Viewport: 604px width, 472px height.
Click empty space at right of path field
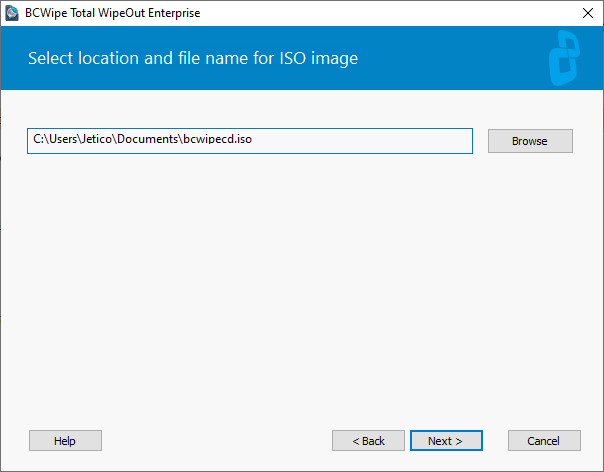coord(362,141)
